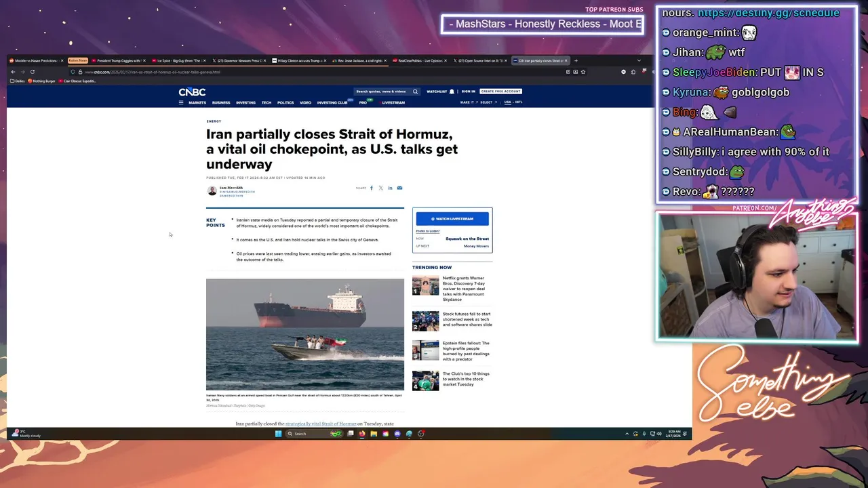Open File Explorer from the taskbar
The image size is (868, 488).
pos(374,434)
